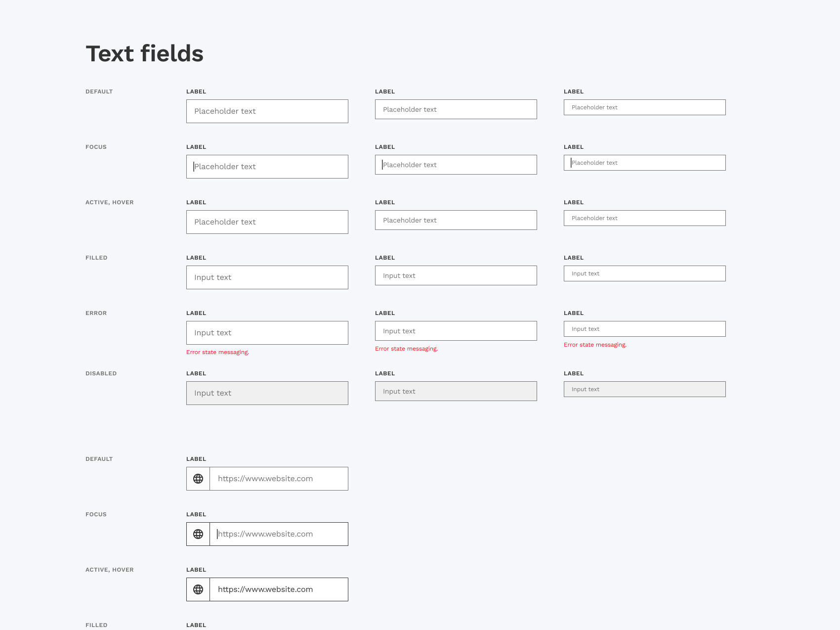Viewport: 840px width, 630px height.
Task: Click medium Default placeholder text field
Action: 456,109
